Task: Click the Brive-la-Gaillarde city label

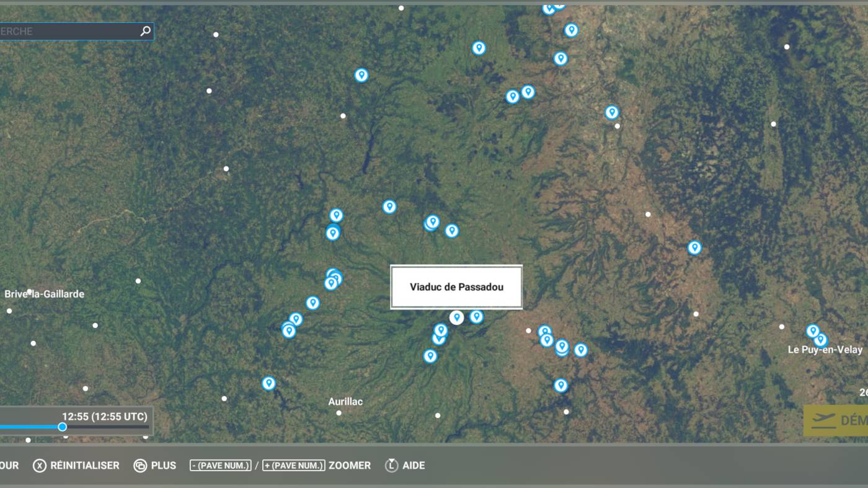Action: pos(44,294)
